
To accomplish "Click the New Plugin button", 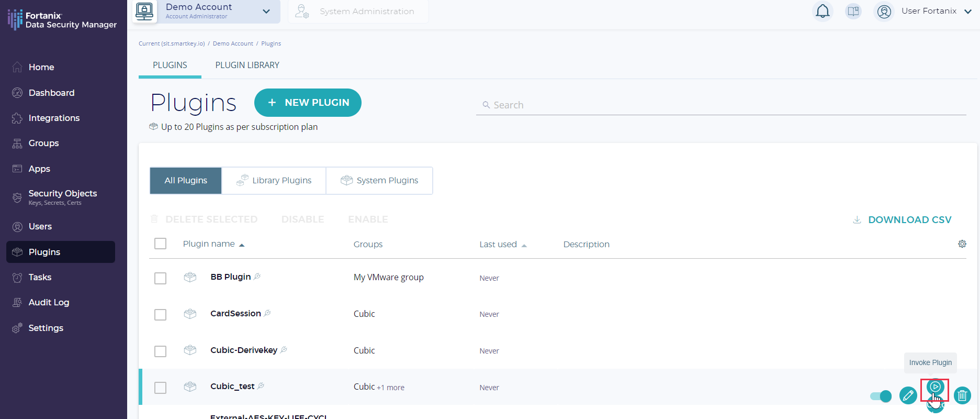I will [308, 103].
